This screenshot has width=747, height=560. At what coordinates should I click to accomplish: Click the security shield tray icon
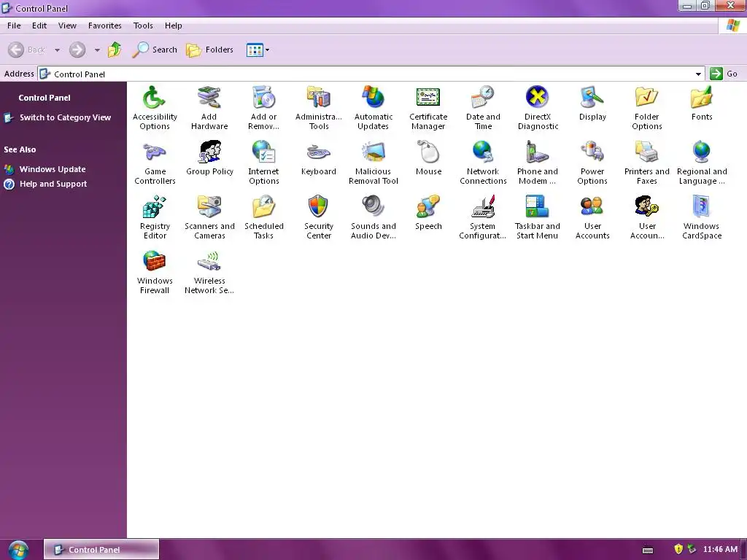(x=678, y=549)
